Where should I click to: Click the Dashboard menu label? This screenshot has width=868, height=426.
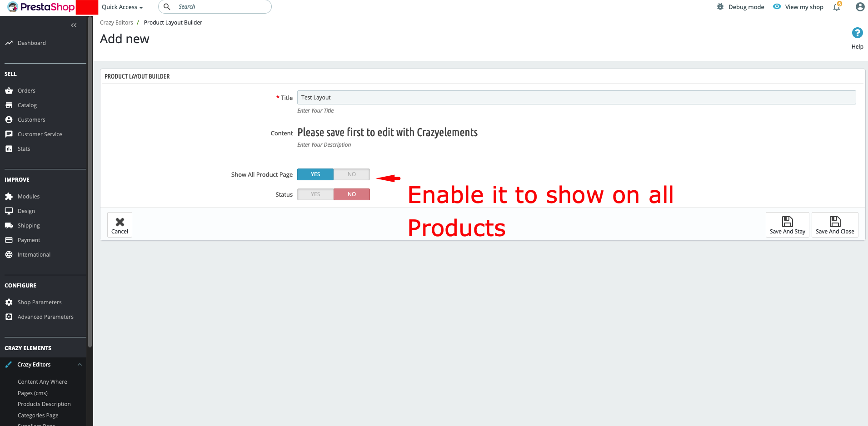(x=32, y=43)
